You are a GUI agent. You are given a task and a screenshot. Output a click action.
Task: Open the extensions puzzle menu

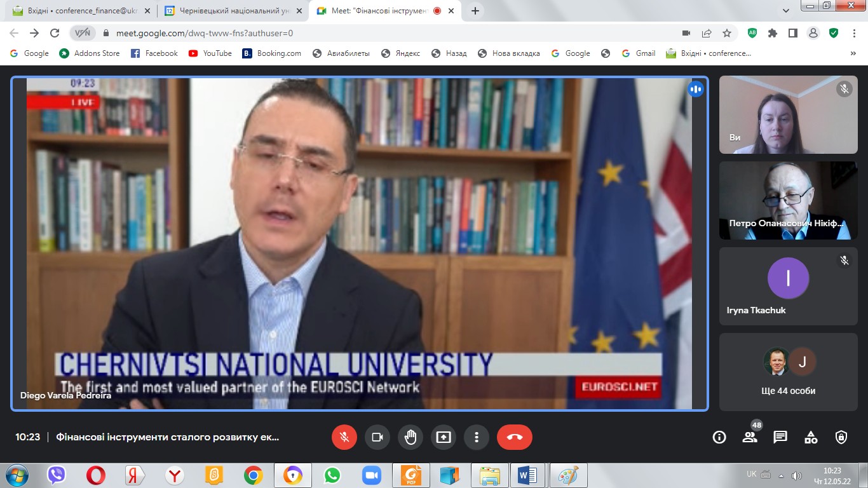773,33
